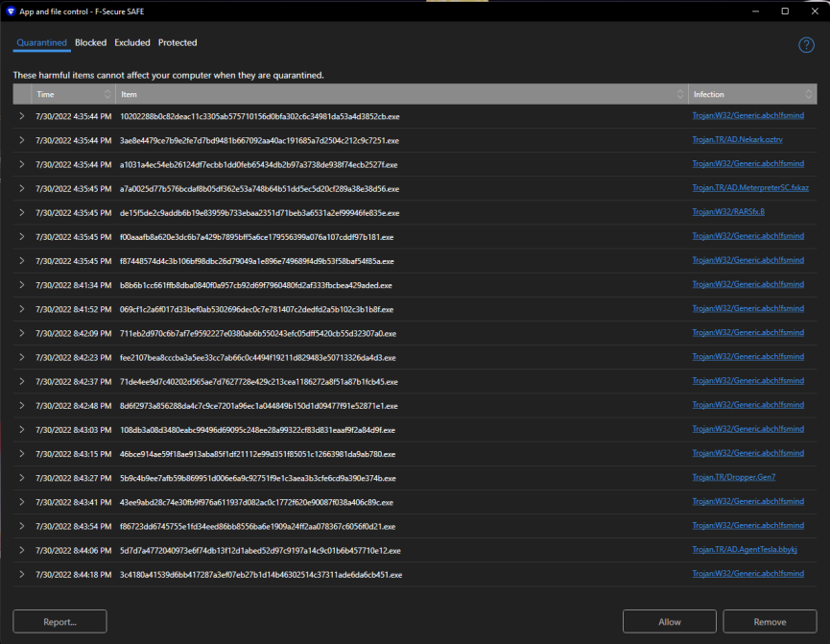Sort by the Time column arrows
830x644 pixels.
(107, 94)
